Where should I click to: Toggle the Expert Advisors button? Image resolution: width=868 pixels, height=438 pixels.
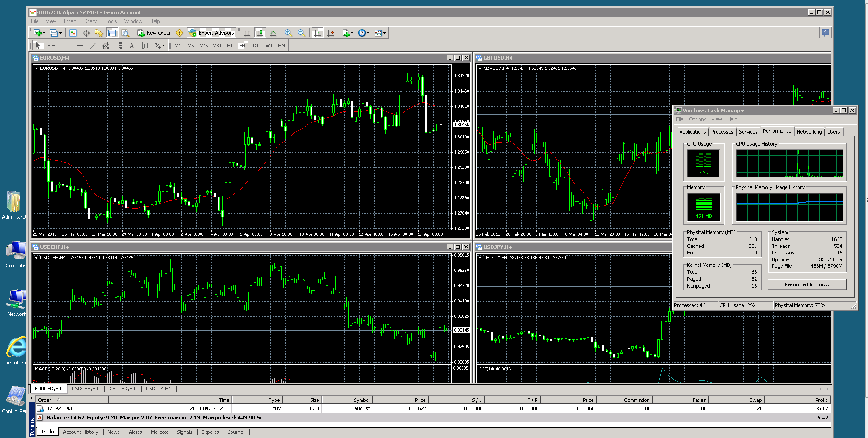click(212, 33)
